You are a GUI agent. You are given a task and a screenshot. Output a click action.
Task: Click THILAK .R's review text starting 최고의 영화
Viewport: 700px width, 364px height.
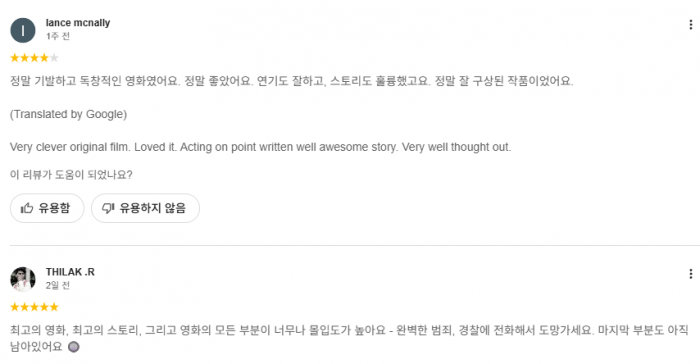coord(349,339)
